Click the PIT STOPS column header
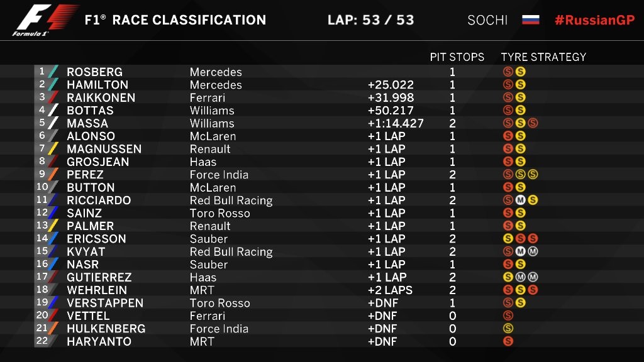The image size is (644, 362). click(457, 57)
